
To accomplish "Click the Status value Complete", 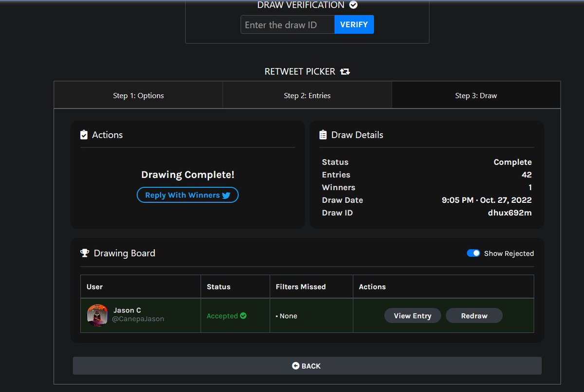I will coord(512,162).
